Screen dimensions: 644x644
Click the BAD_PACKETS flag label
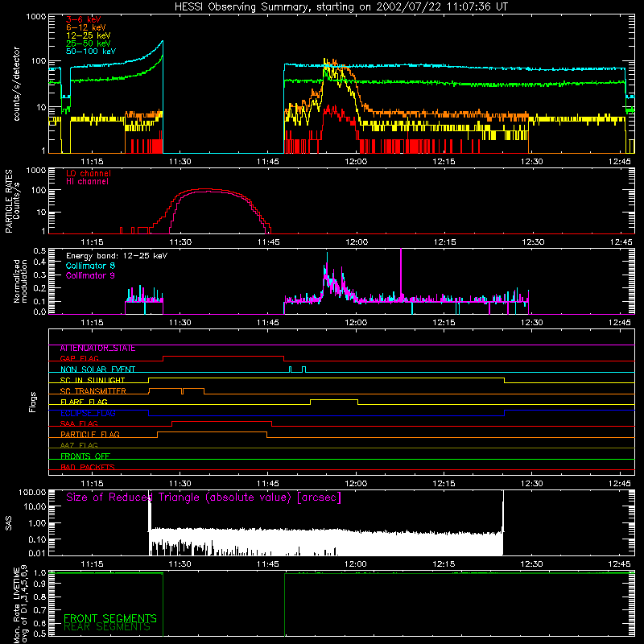[x=88, y=468]
